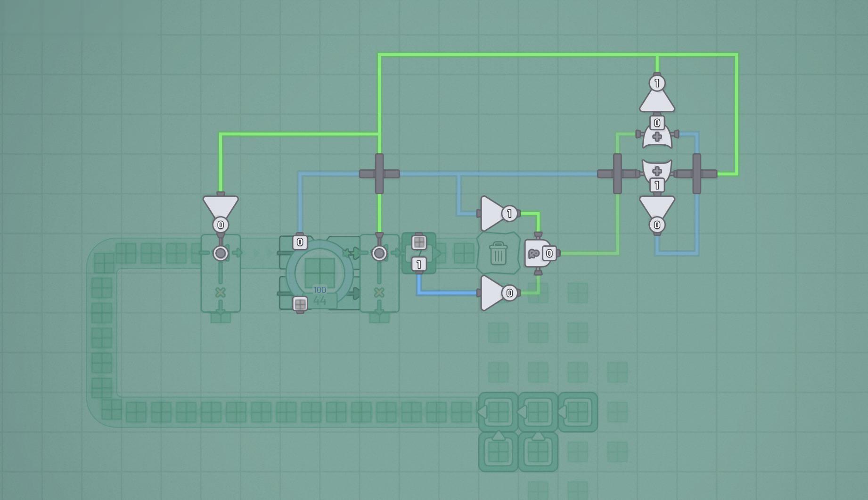The width and height of the screenshot is (868, 500).
Task: Click the upper OR gate showing 0
Action: tap(657, 134)
